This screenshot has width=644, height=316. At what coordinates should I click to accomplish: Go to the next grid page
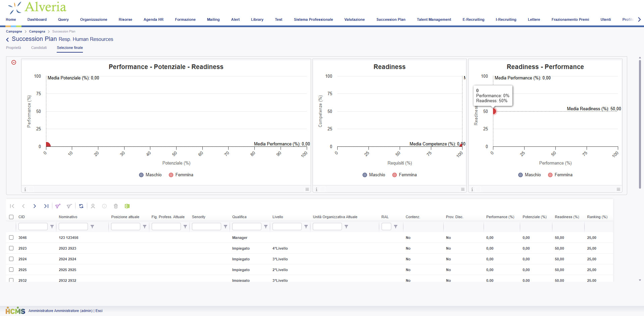pos(35,206)
